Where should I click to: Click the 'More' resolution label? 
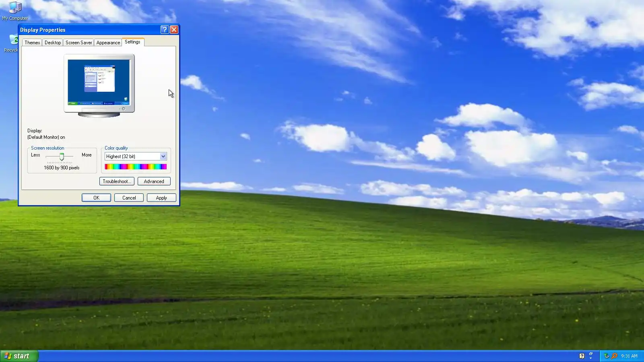87,155
